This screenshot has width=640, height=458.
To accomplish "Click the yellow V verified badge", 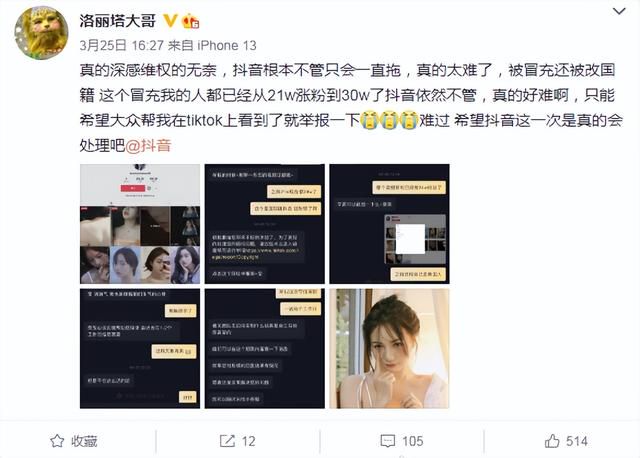I will pos(170,20).
